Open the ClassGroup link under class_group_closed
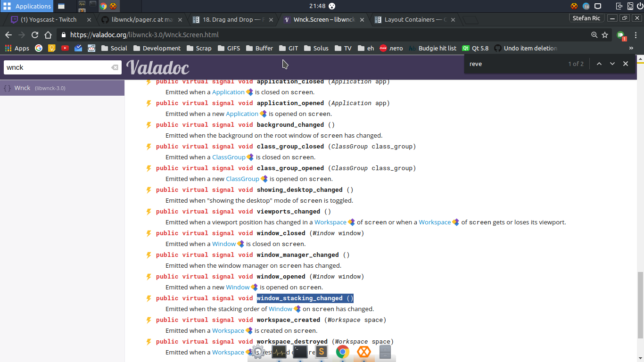 (x=229, y=157)
